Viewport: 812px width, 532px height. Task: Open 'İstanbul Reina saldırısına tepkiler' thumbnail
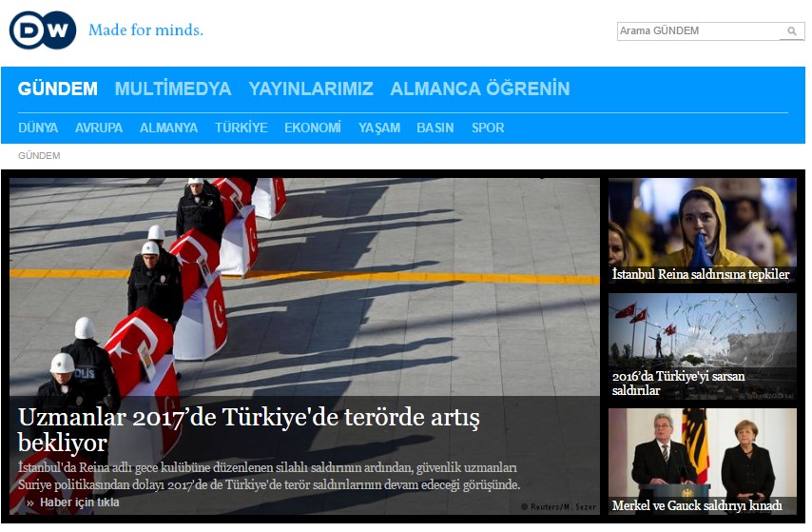[703, 230]
